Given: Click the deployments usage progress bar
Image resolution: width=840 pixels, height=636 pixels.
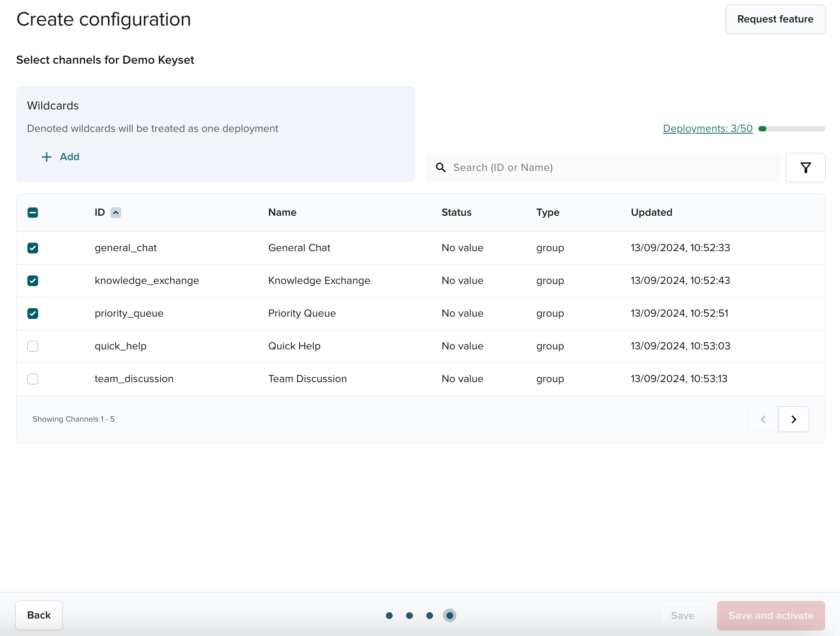Looking at the screenshot, I should pos(792,129).
